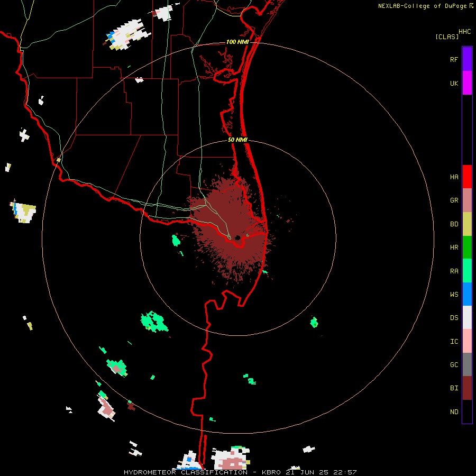Click the NEXLAB-College of DuPage title text

pos(422,6)
